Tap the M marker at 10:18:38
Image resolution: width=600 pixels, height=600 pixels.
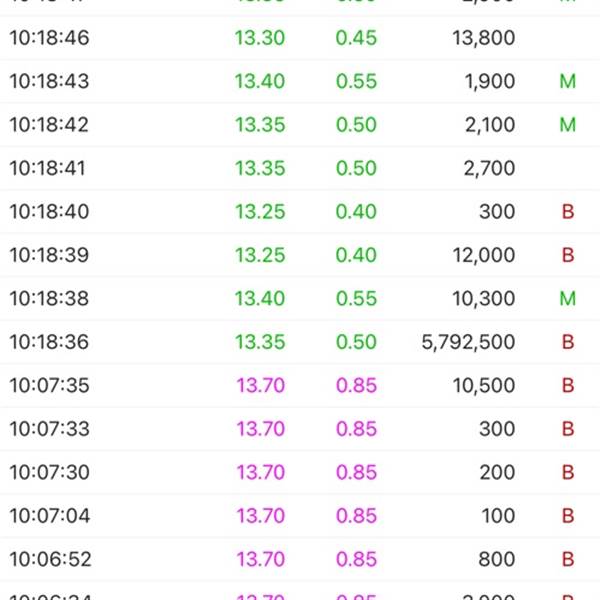tap(567, 298)
